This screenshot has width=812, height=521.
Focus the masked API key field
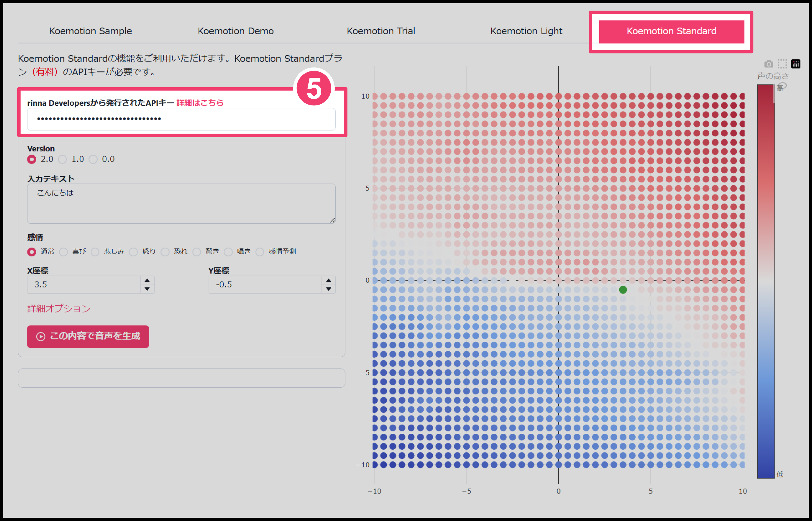(x=181, y=119)
